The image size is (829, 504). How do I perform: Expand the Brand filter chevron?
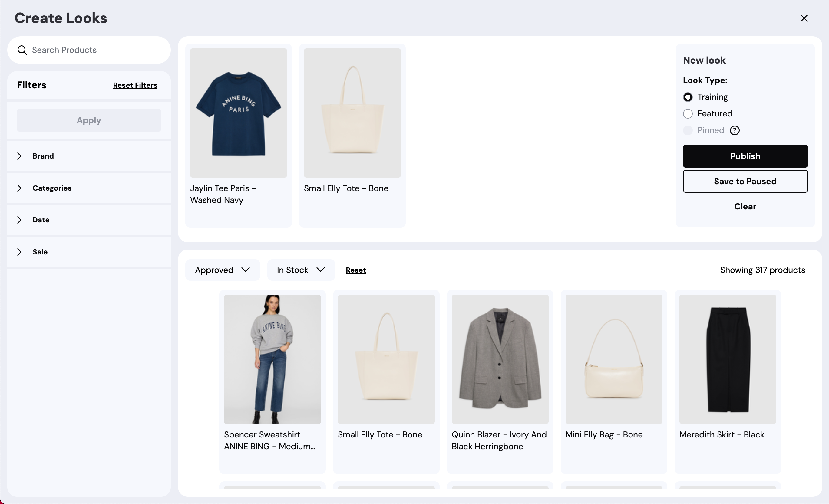19,156
